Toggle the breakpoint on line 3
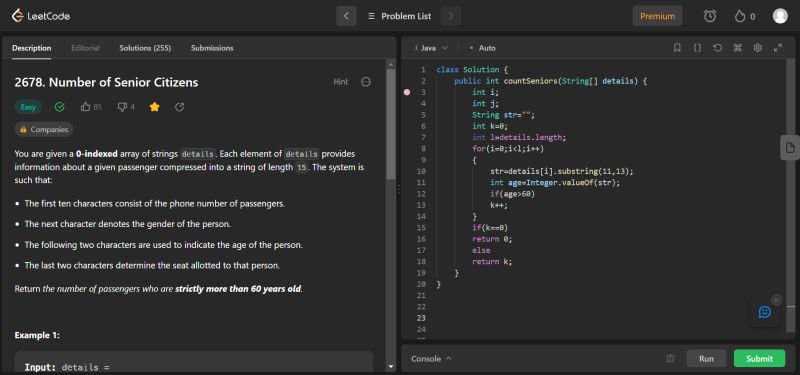Image resolution: width=800 pixels, height=375 pixels. pos(407,92)
